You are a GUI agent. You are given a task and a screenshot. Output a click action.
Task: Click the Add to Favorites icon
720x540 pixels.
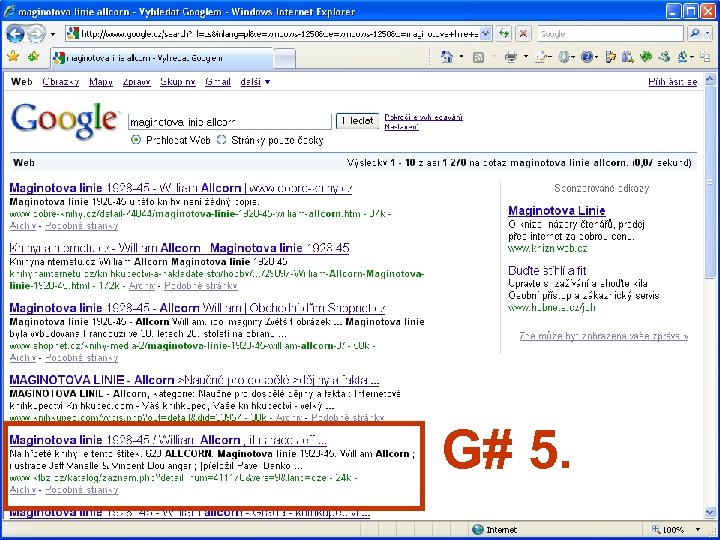[34, 57]
